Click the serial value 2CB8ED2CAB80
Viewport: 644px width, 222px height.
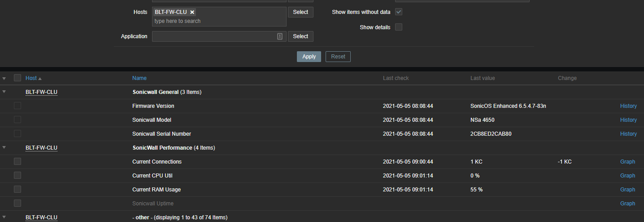[x=491, y=134]
